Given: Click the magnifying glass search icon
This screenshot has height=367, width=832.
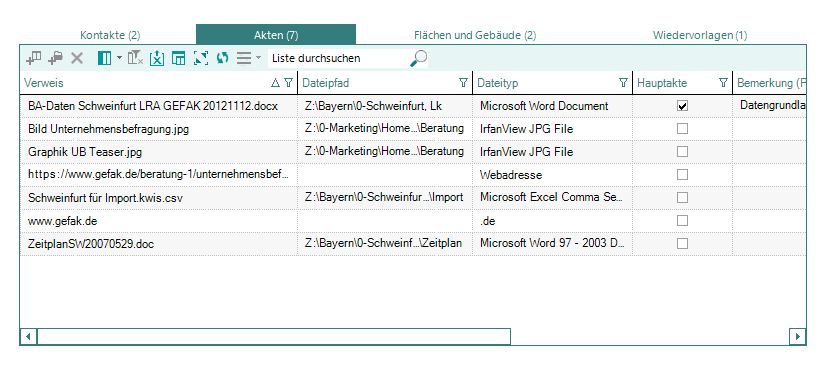Looking at the screenshot, I should [x=418, y=58].
